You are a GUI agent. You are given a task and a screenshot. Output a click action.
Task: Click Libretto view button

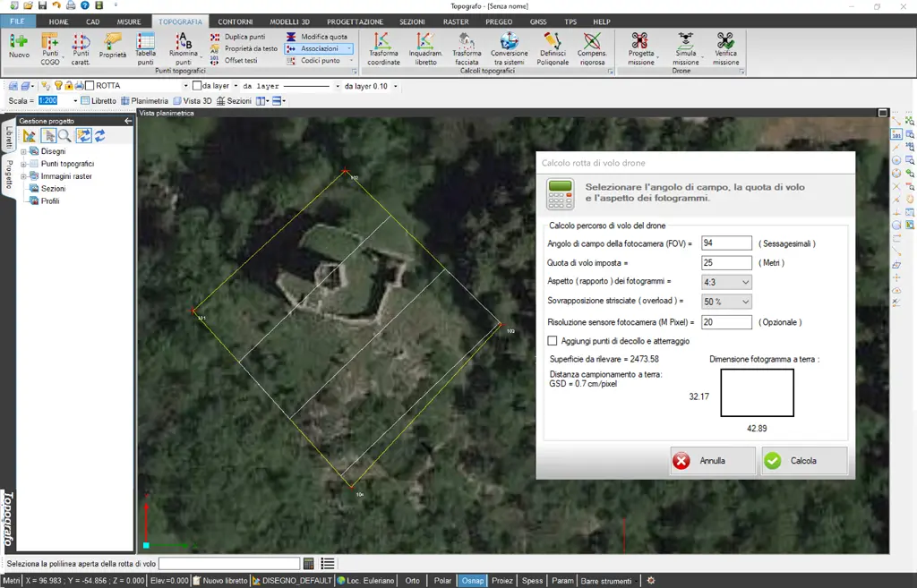[x=99, y=100]
